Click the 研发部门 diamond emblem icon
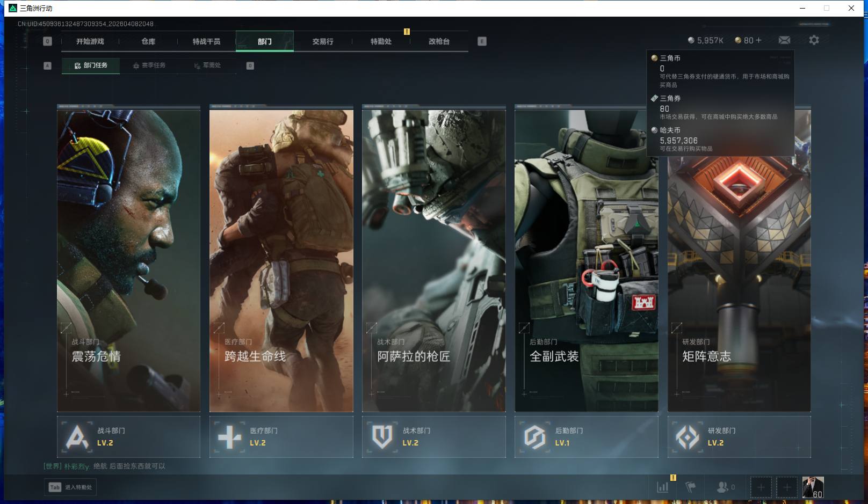 pos(688,437)
